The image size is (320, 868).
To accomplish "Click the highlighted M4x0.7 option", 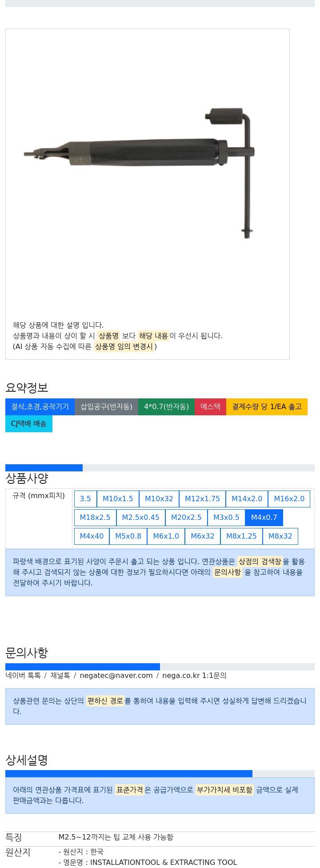I will 264,518.
